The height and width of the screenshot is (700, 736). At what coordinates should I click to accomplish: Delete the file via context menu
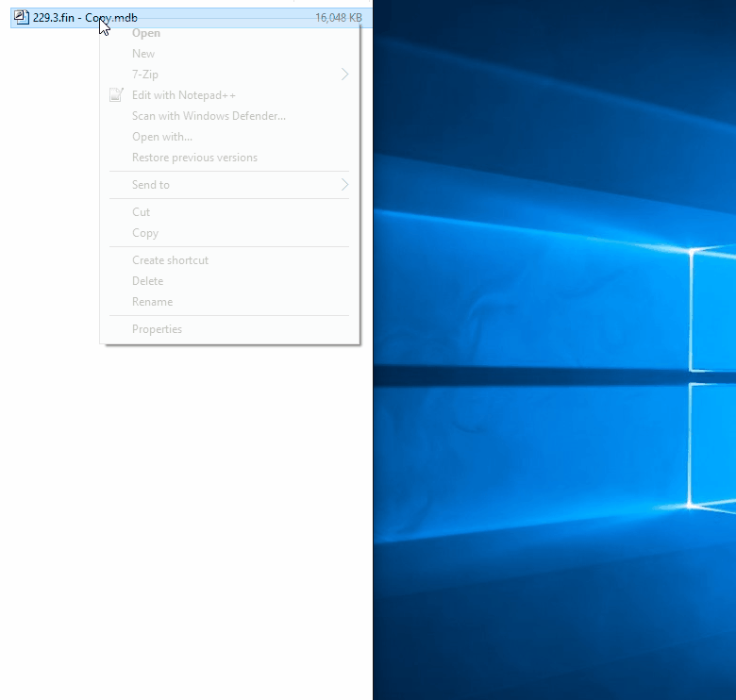(x=147, y=281)
